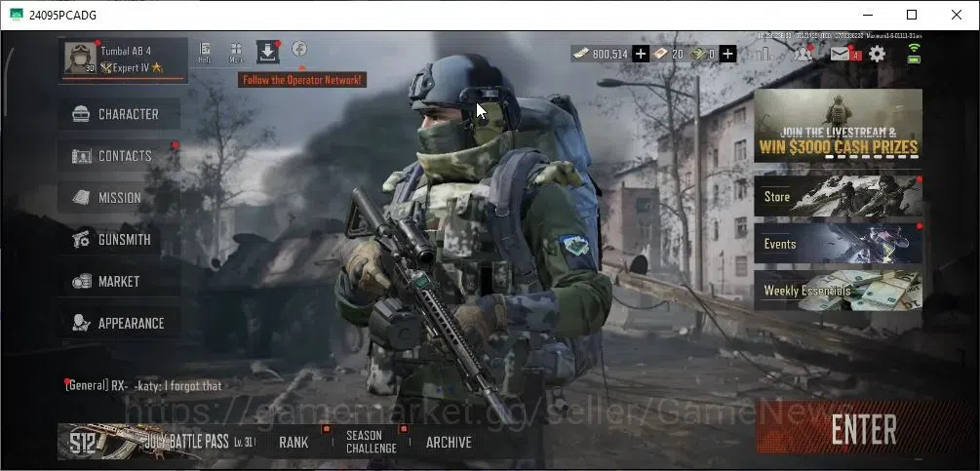This screenshot has height=471, width=980.
Task: View the Weekly Essentials banner
Action: coord(839,291)
